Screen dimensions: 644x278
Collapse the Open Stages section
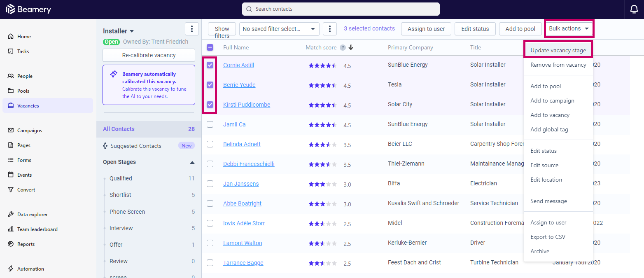coord(192,162)
